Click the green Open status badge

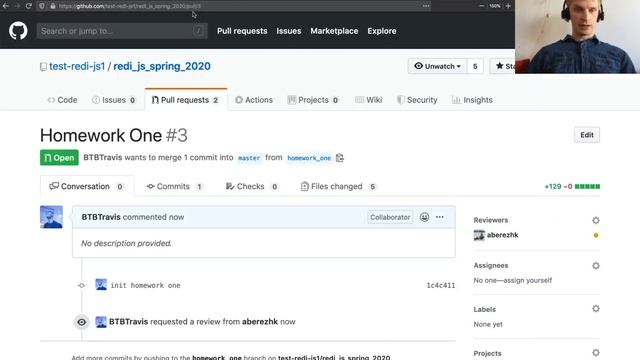click(x=59, y=158)
